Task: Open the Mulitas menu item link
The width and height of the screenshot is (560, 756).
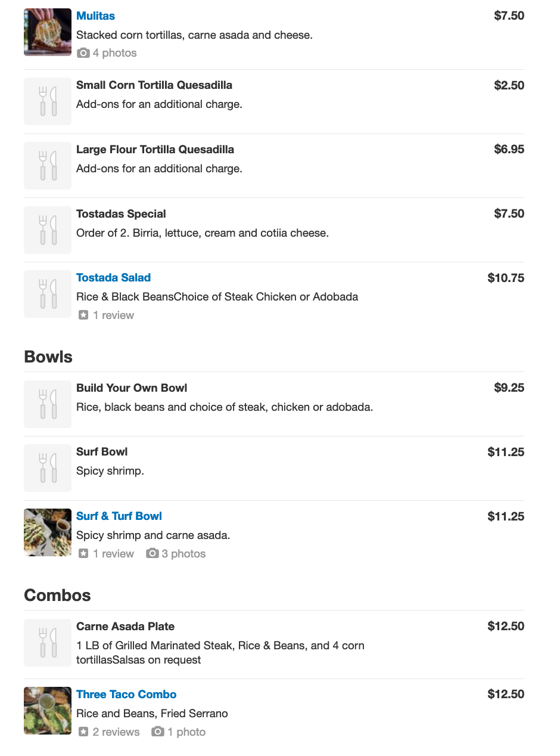Action: (95, 16)
